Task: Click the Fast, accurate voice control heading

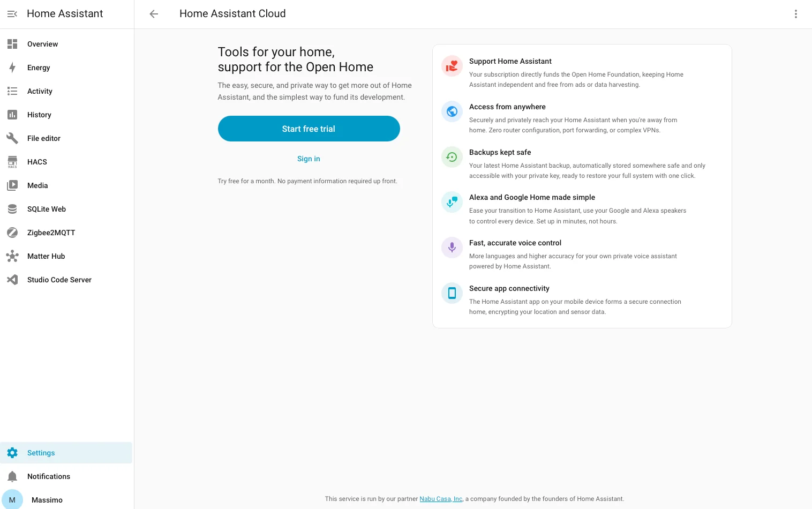Action: point(515,243)
